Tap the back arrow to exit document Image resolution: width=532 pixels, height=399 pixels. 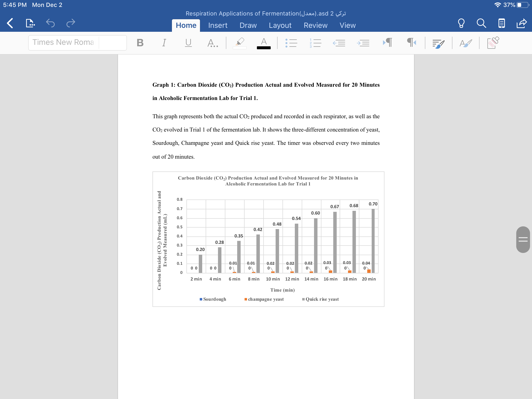tap(10, 23)
